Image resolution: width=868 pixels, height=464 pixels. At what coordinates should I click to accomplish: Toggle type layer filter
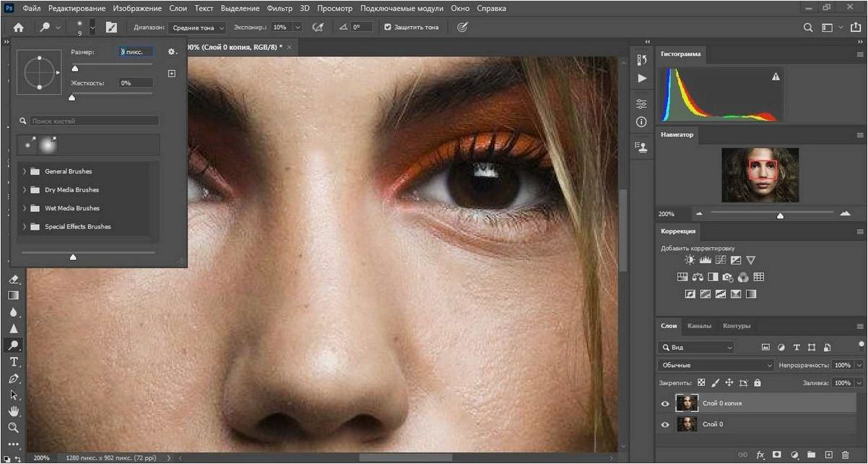tap(797, 348)
